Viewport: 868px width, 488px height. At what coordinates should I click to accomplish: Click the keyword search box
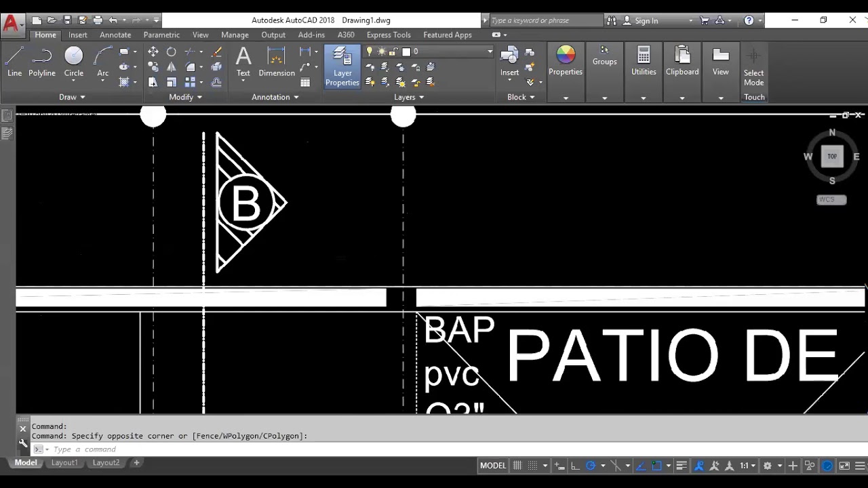[546, 20]
